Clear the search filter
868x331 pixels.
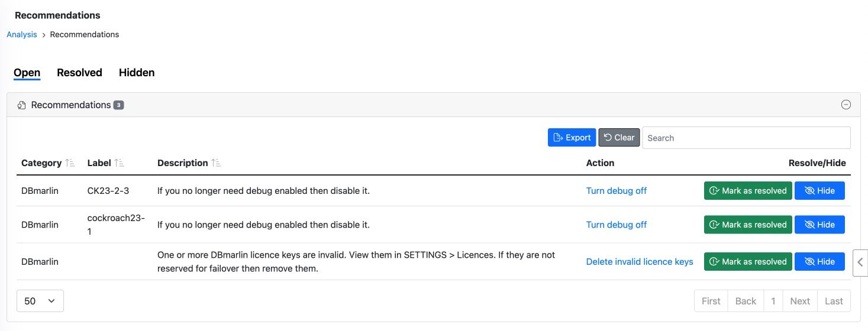619,138
